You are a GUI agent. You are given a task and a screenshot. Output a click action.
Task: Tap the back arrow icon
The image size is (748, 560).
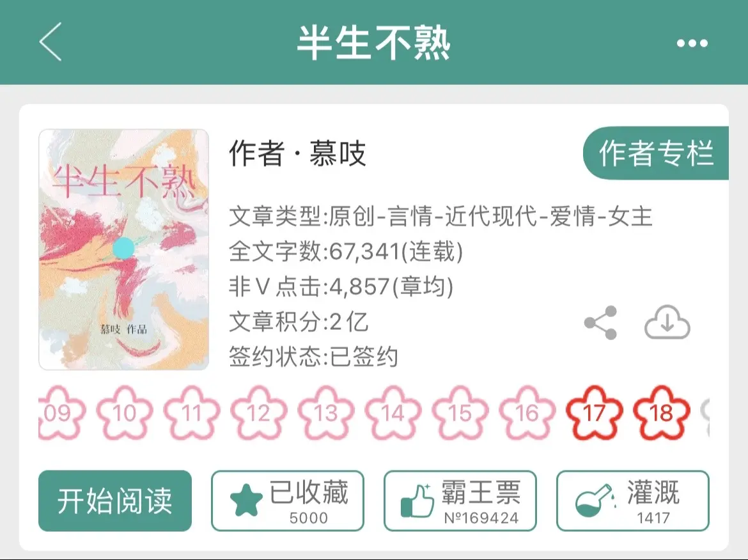tap(51, 42)
